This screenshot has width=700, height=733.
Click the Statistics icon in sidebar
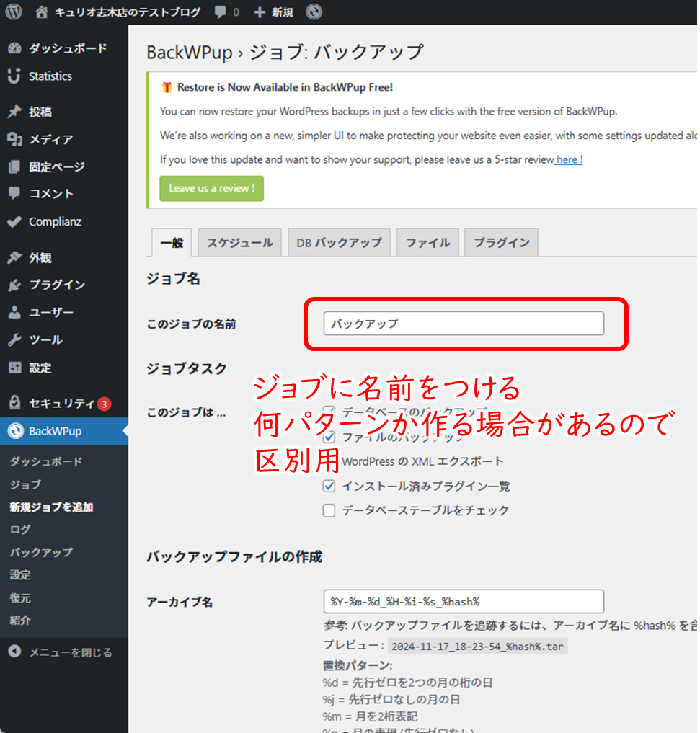pos(14,76)
